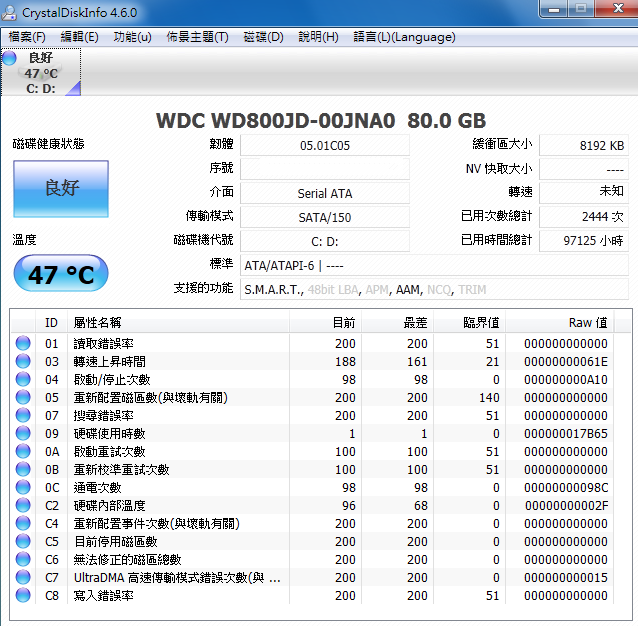This screenshot has width=638, height=630.
Task: Select the 硬碟使用時數 attribute row
Action: (x=312, y=433)
